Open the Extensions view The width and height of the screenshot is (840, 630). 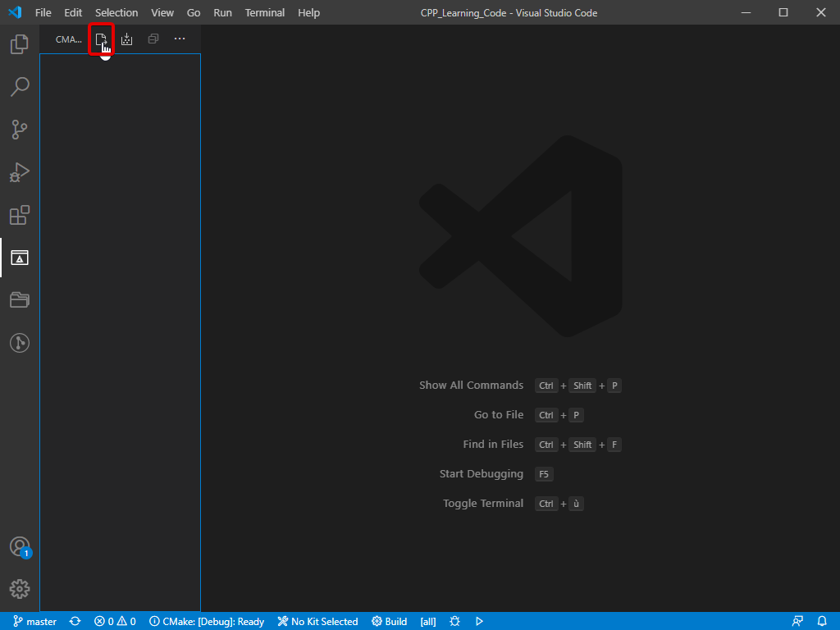click(20, 216)
